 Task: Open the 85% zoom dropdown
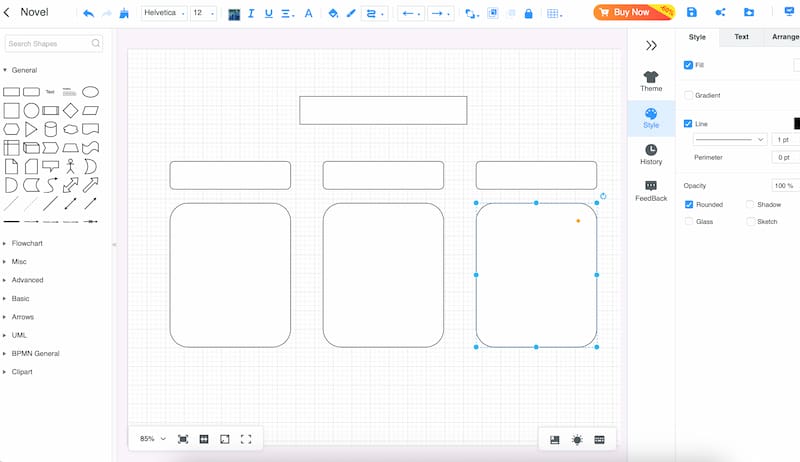(x=153, y=439)
